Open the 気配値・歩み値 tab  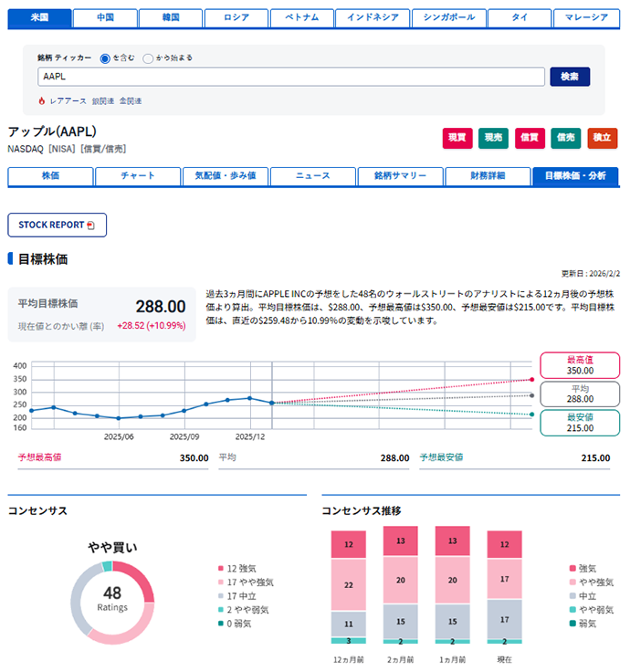click(226, 176)
